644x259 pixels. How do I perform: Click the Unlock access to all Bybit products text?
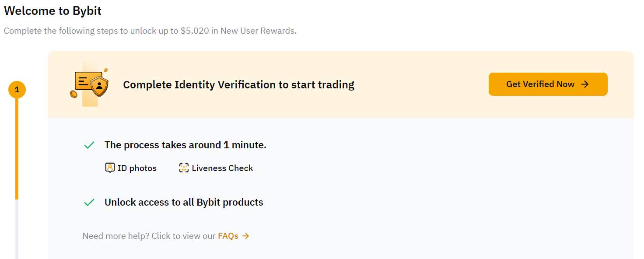[x=183, y=202]
